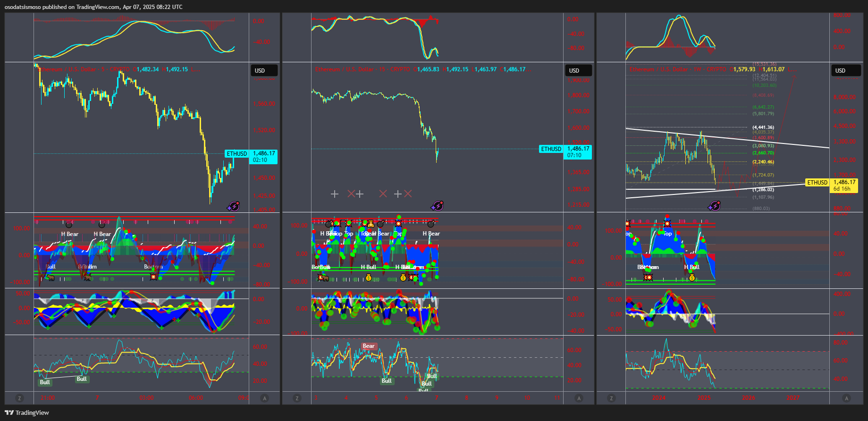868x421 pixels.
Task: Click the cyan ETHUSD label on the 15-minute chart
Action: pyautogui.click(x=551, y=149)
